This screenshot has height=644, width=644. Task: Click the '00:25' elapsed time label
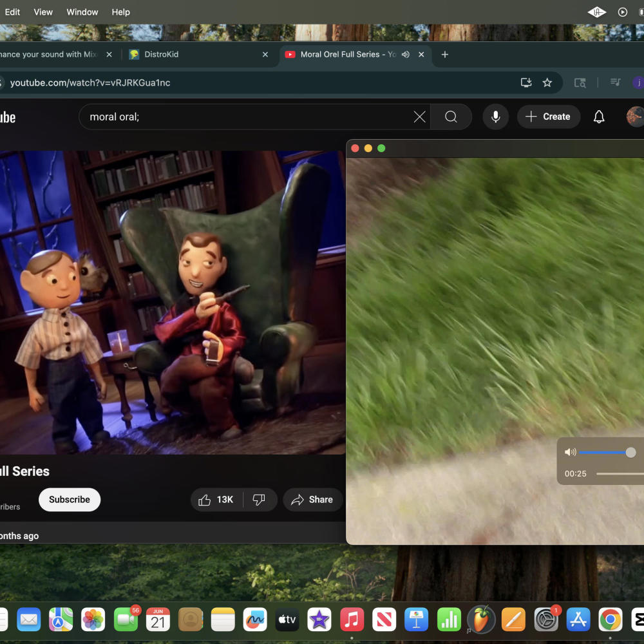(575, 473)
